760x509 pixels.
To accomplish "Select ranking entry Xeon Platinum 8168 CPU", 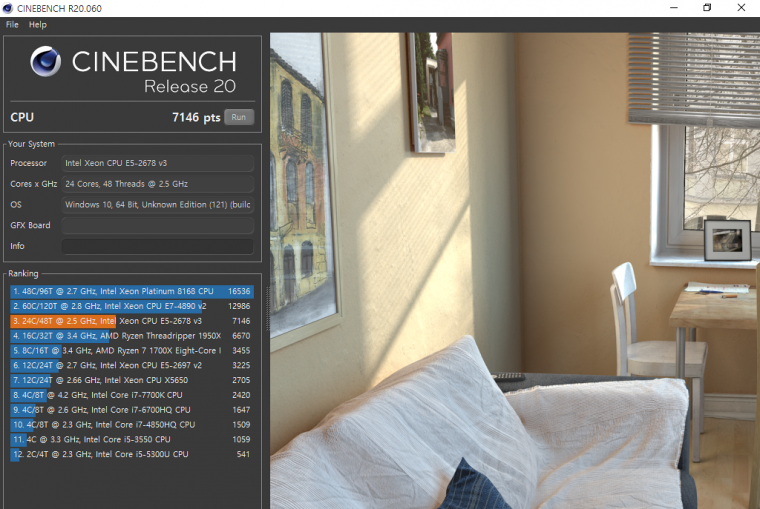I will click(131, 291).
